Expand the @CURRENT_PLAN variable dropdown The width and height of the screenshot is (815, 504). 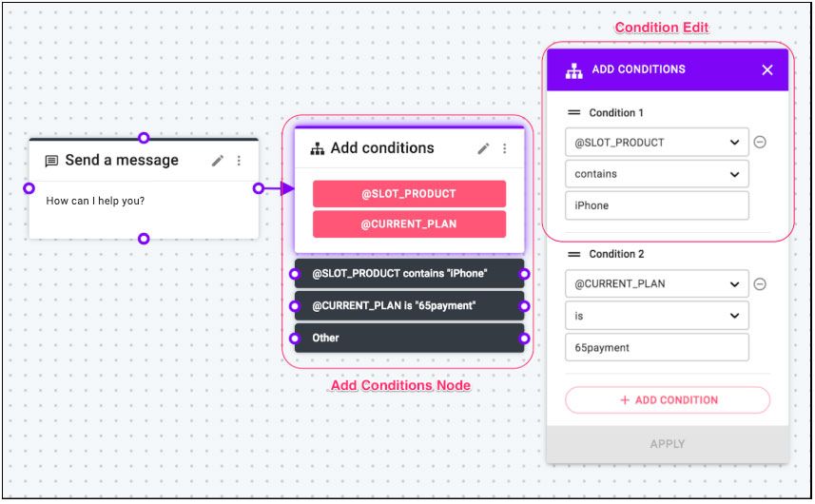pyautogui.click(x=657, y=283)
